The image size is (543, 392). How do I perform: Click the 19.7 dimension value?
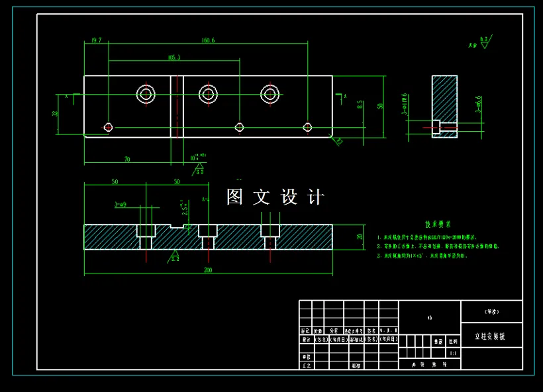pyautogui.click(x=96, y=40)
